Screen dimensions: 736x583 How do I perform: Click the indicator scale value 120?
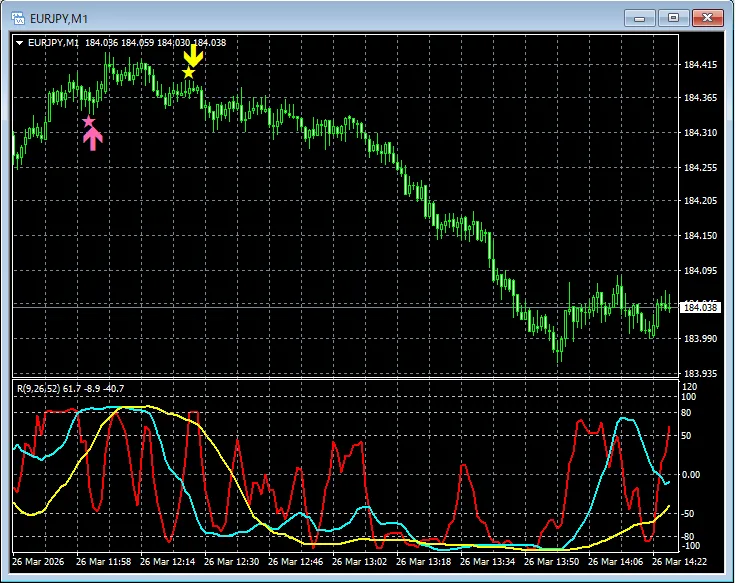(689, 387)
